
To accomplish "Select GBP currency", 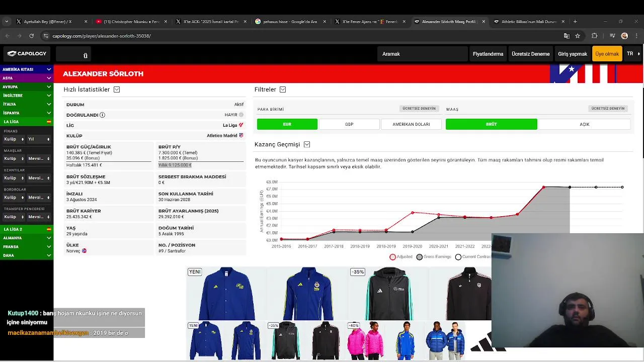I will 349,124.
